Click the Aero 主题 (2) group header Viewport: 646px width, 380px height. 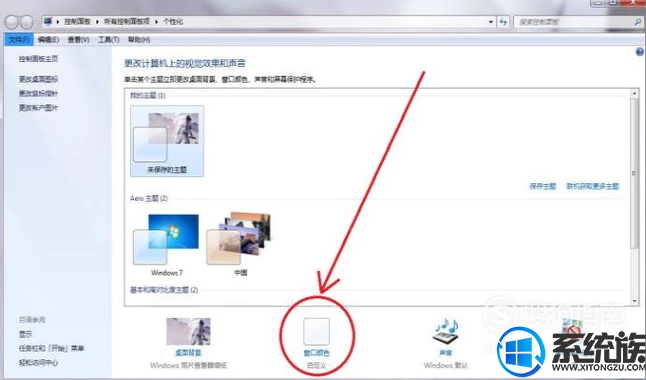tap(149, 198)
